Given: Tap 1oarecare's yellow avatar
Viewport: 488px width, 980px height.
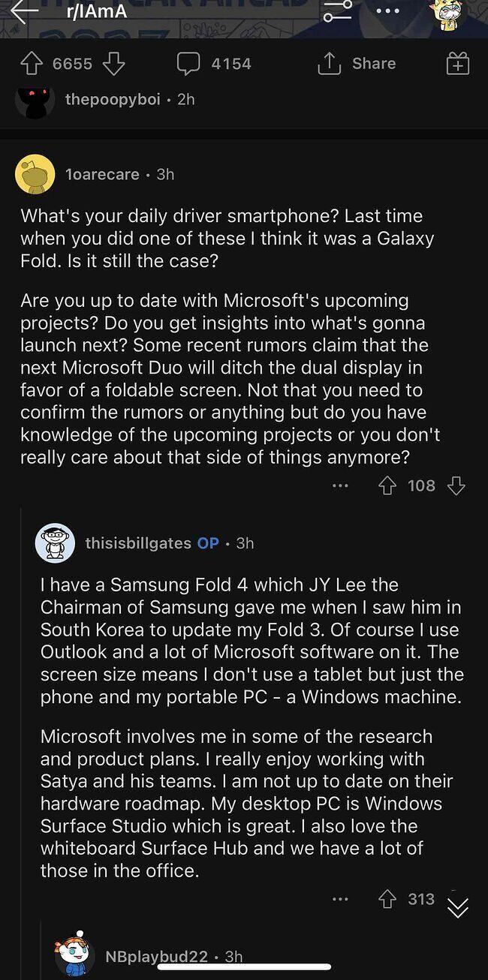Looking at the screenshot, I should [x=35, y=174].
